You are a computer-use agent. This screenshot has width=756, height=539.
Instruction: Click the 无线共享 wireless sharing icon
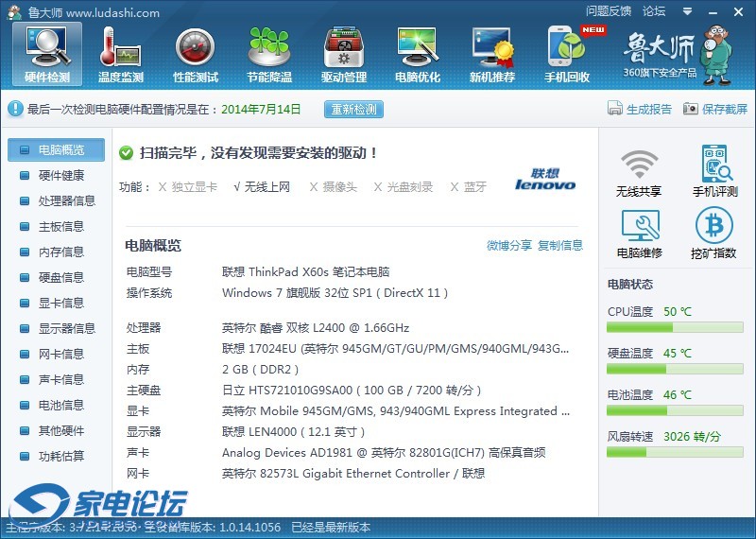pyautogui.click(x=639, y=173)
